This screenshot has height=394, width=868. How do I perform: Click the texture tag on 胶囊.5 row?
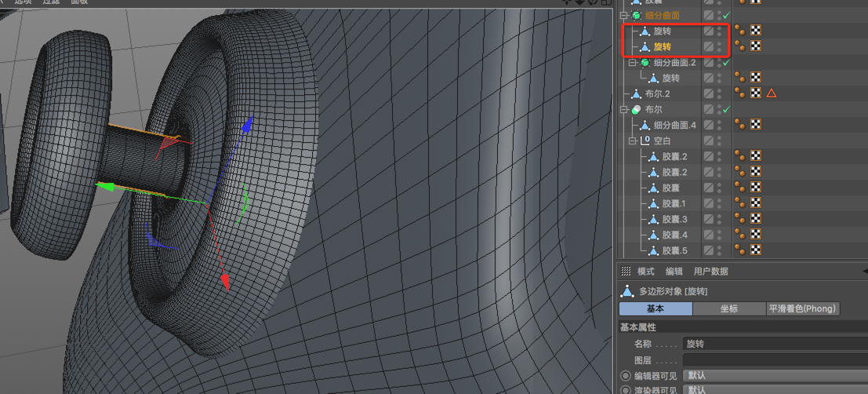[x=756, y=249]
